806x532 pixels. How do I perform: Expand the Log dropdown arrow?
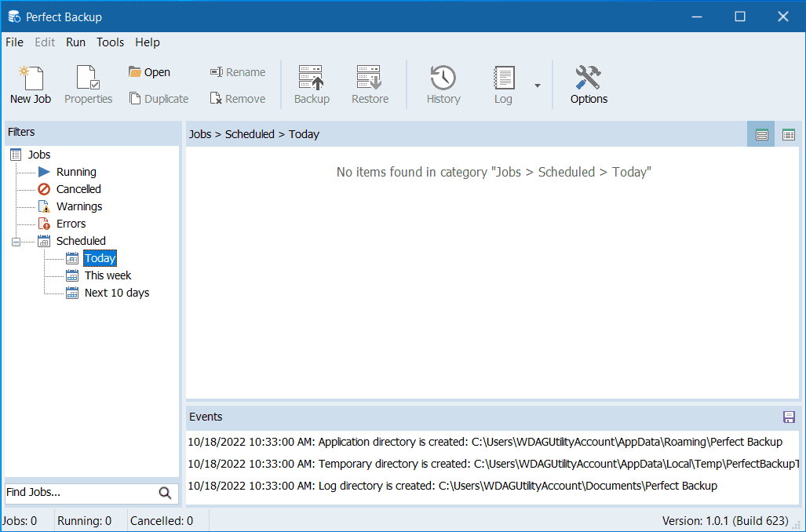tap(537, 86)
